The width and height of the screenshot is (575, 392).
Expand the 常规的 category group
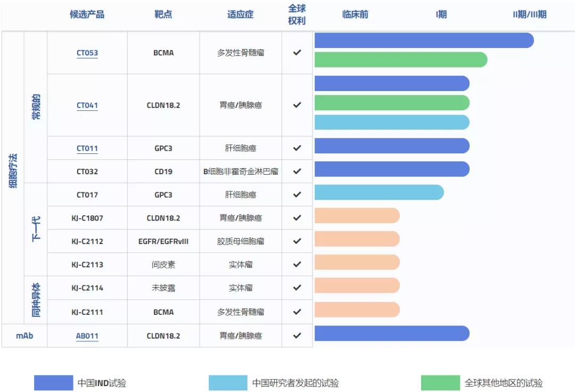click(36, 105)
